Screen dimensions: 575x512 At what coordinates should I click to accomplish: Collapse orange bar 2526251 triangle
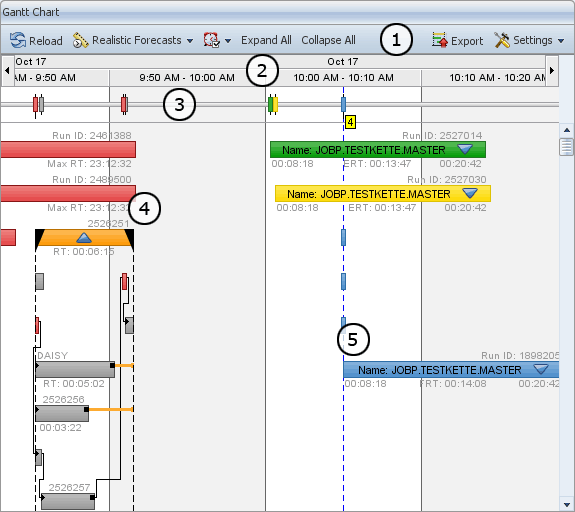[x=84, y=238]
